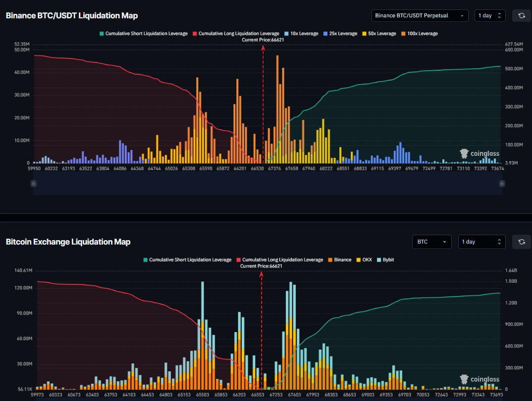Toggle the 10x Leverage legend series

coord(301,34)
